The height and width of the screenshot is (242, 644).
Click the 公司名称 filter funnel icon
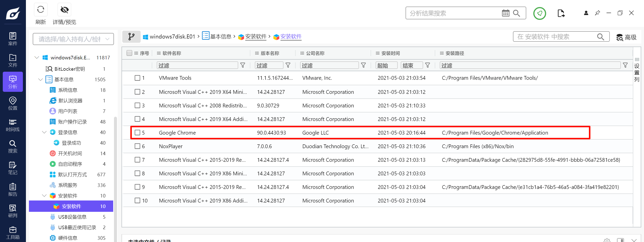(x=364, y=65)
